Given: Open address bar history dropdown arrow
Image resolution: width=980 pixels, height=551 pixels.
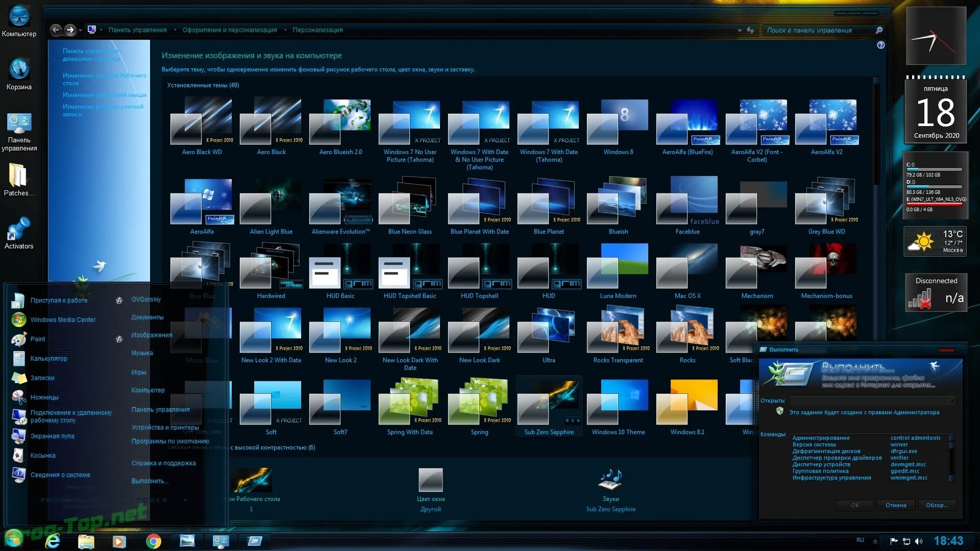Looking at the screenshot, I should pos(740,30).
